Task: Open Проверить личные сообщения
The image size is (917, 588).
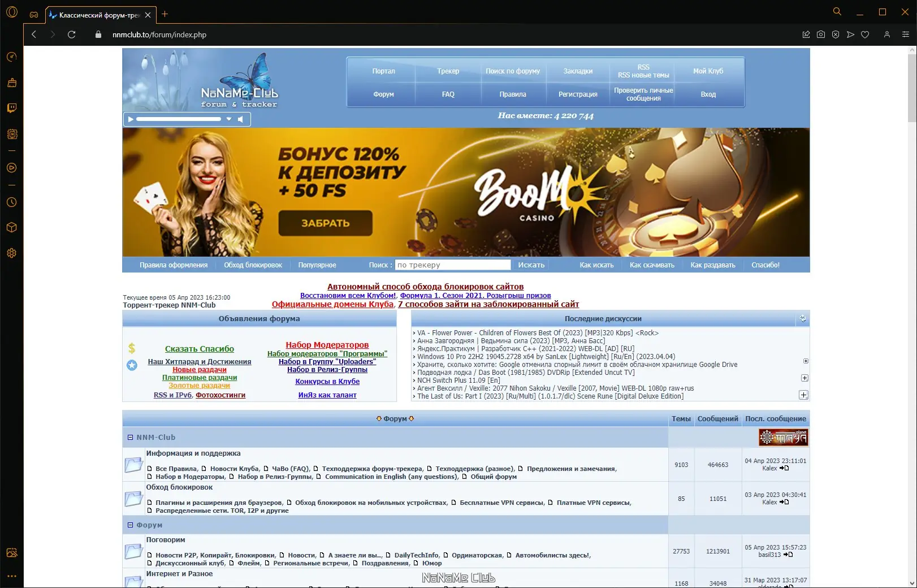Action: 643,94
